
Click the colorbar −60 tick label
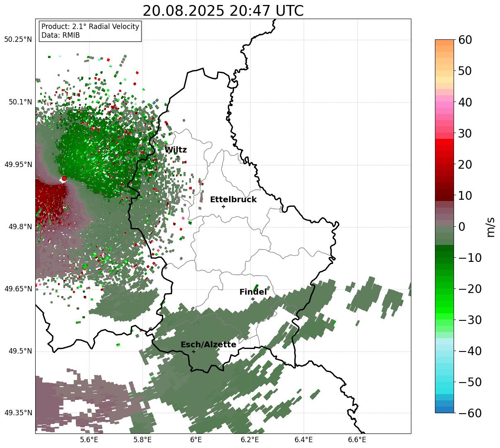pos(470,413)
